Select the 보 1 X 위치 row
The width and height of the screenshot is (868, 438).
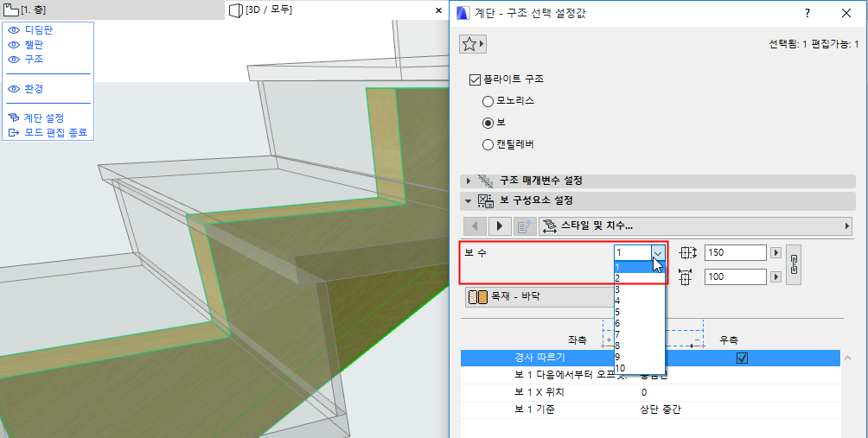click(650, 393)
